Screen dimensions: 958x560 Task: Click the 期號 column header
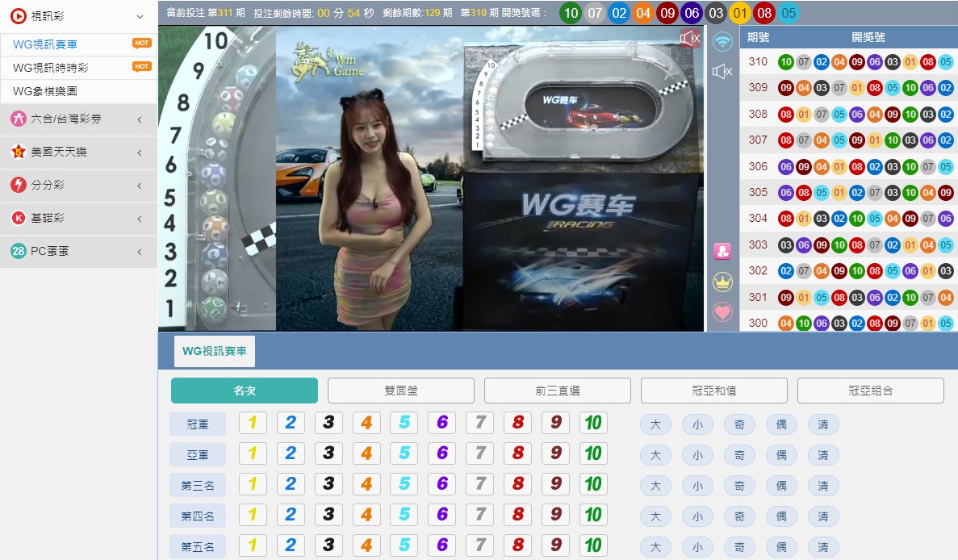pos(758,37)
